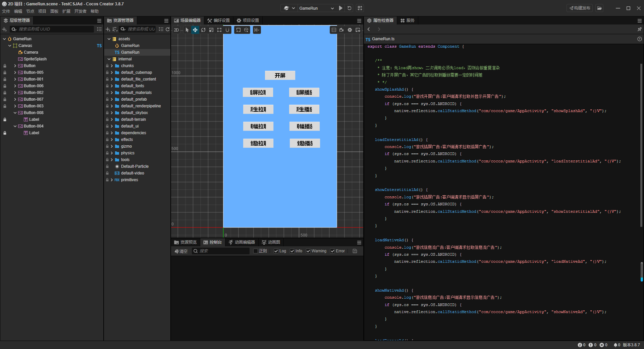Switch to the 动画编辑器 tab
The height and width of the screenshot is (349, 644).
coord(241,242)
